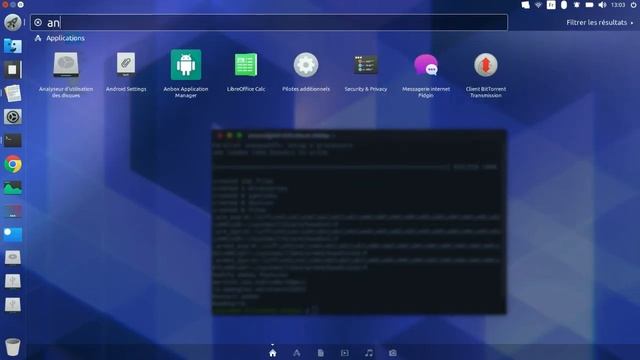
Task: Open Finder-style file manager in dock
Action: pos(13,46)
